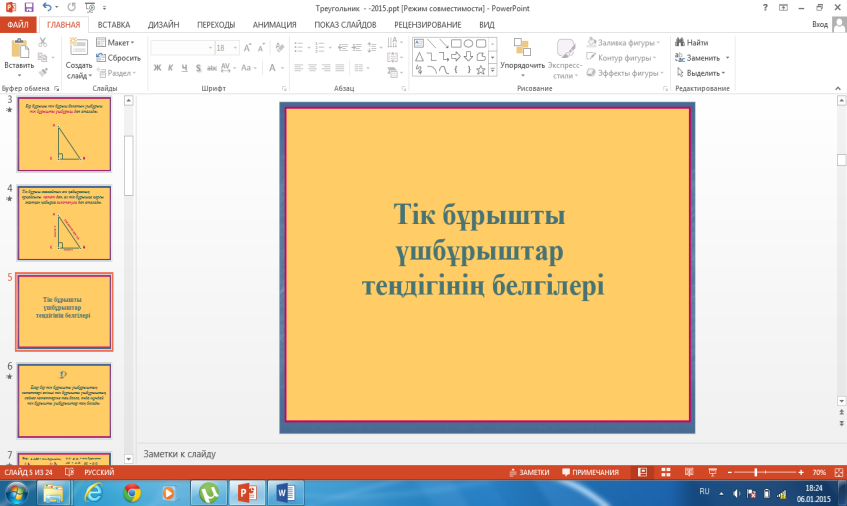Open the Выделить select dropdown
The width and height of the screenshot is (847, 506).
(x=703, y=73)
